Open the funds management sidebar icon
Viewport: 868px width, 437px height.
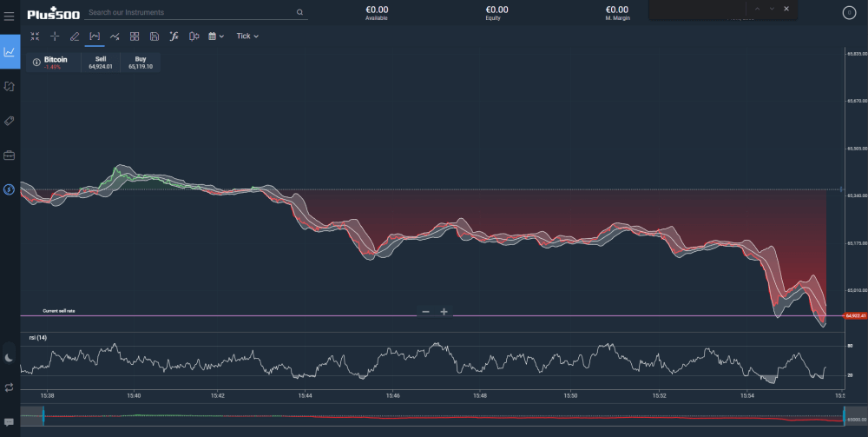point(9,189)
